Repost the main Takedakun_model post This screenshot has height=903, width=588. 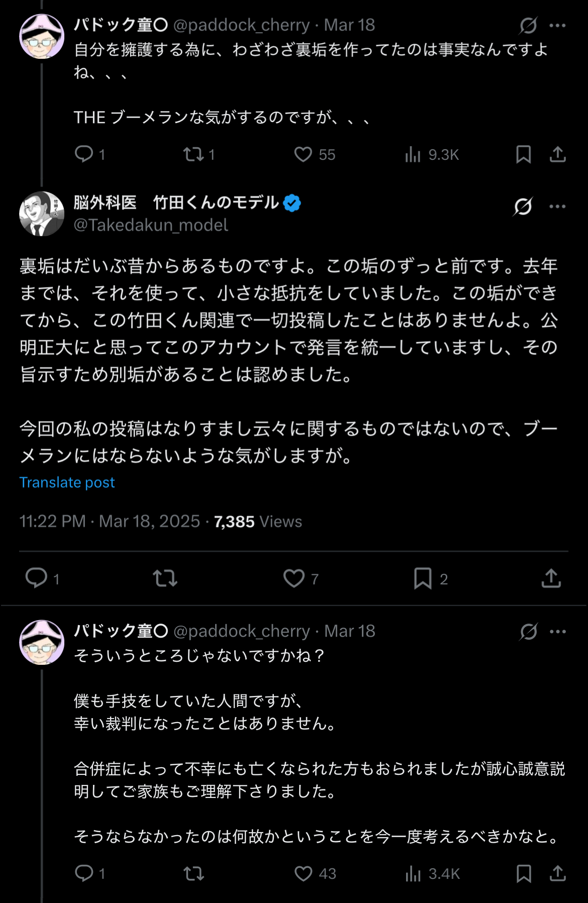[165, 578]
